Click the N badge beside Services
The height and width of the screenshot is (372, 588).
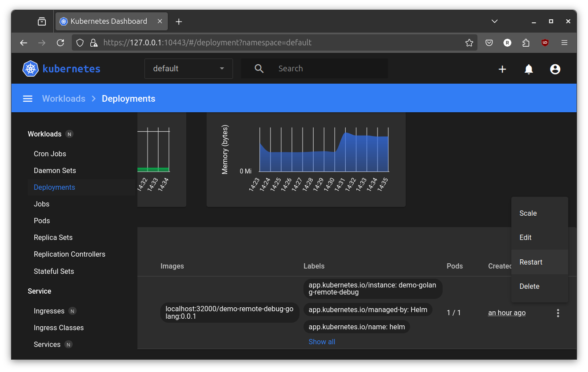68,344
